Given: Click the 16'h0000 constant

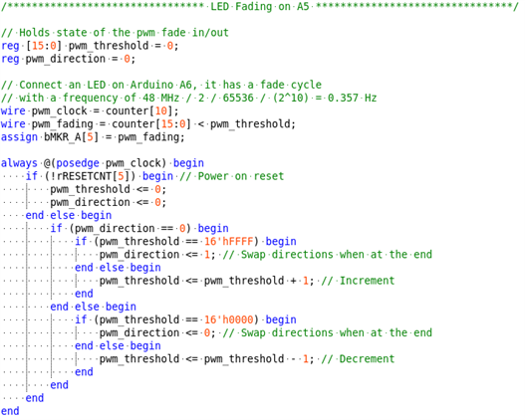Looking at the screenshot, I should tap(229, 319).
